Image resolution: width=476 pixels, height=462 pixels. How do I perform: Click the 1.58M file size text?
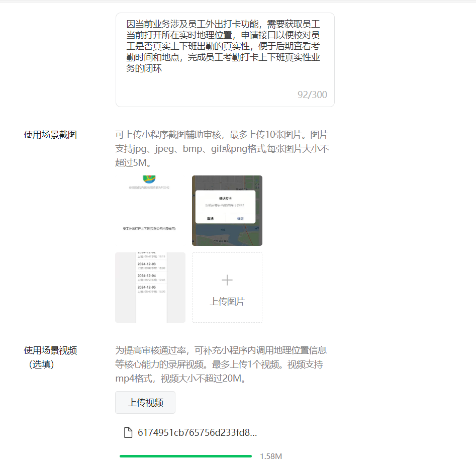coord(271,456)
